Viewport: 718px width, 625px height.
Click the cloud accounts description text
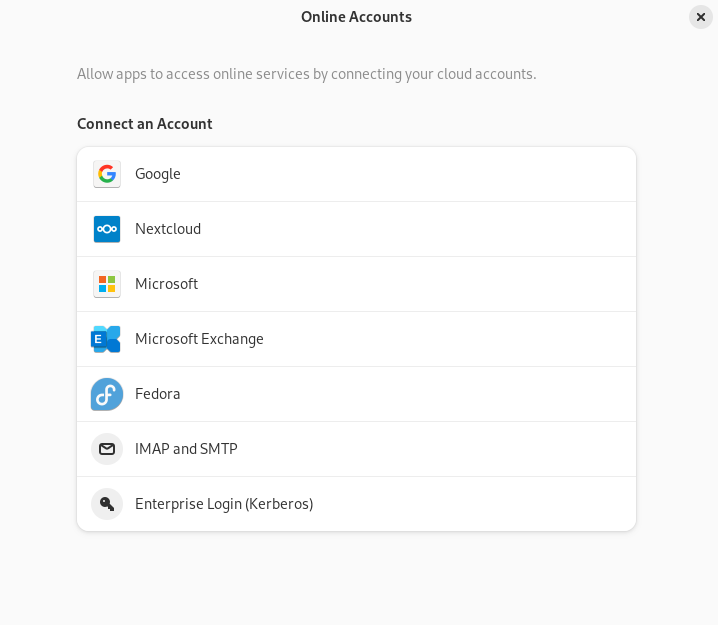coord(306,74)
